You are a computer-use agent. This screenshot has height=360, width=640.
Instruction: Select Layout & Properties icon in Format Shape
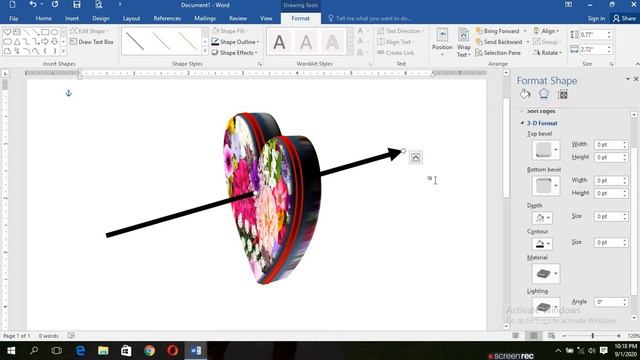click(x=562, y=94)
